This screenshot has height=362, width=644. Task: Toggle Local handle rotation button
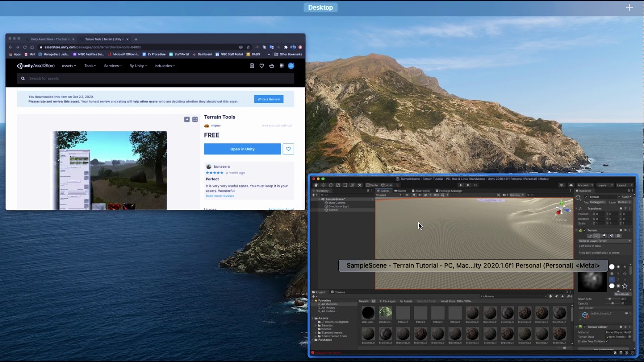386,185
